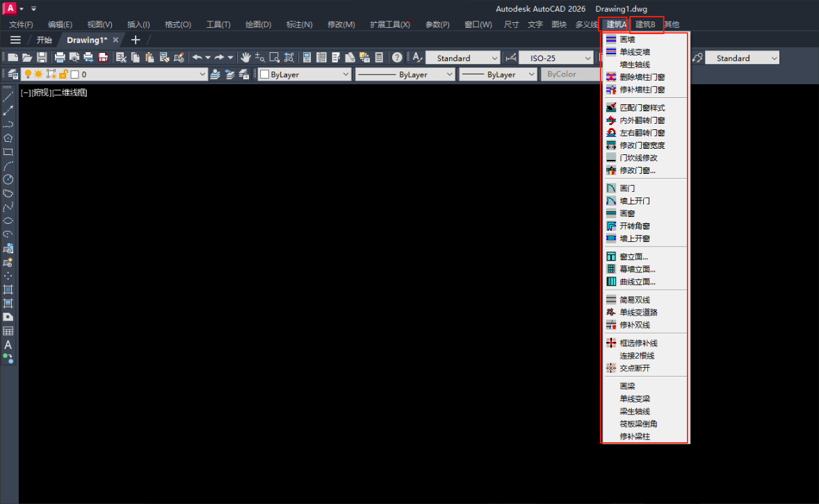Select the Polygon tool
This screenshot has width=819, height=504.
(x=8, y=138)
